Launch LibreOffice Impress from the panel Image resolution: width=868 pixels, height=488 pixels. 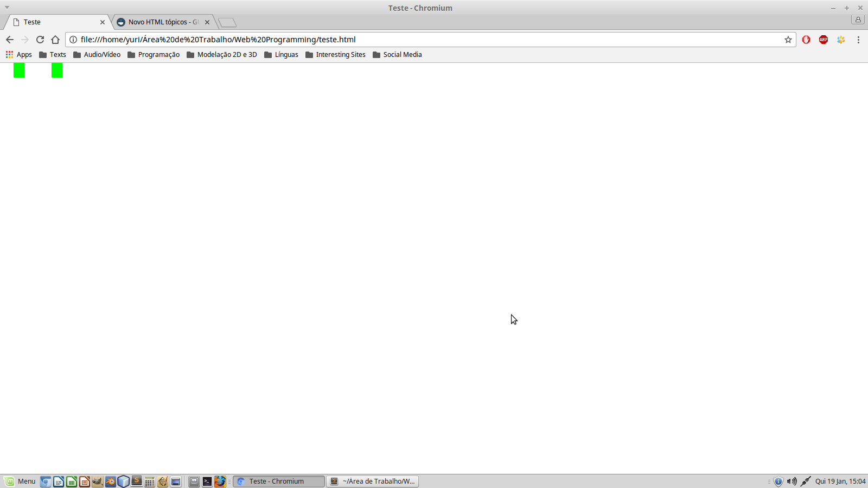pyautogui.click(x=85, y=481)
